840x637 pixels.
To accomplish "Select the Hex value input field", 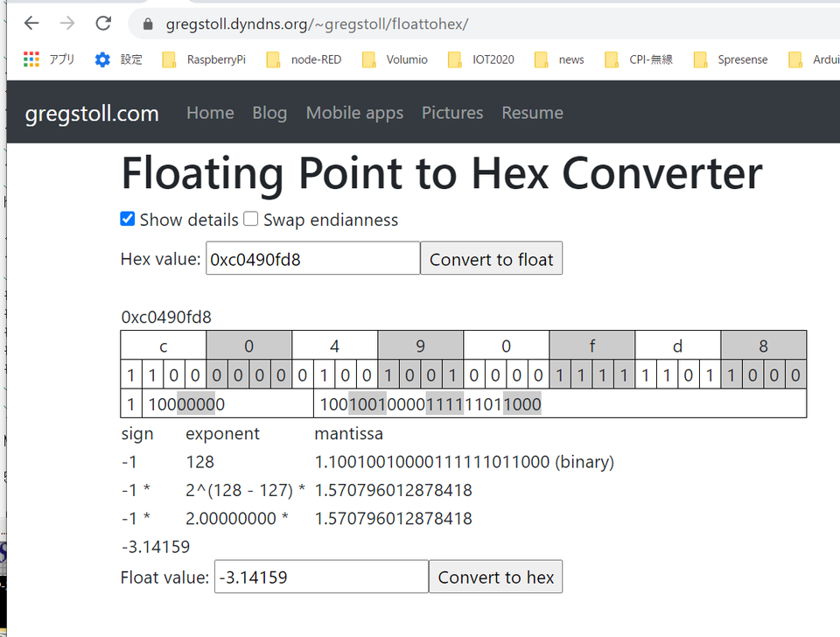I will [x=311, y=258].
